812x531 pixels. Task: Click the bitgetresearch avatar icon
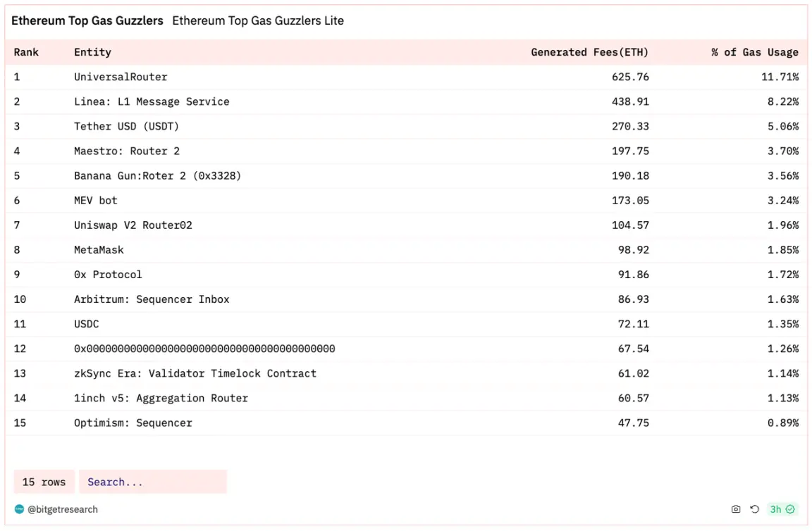(x=19, y=509)
